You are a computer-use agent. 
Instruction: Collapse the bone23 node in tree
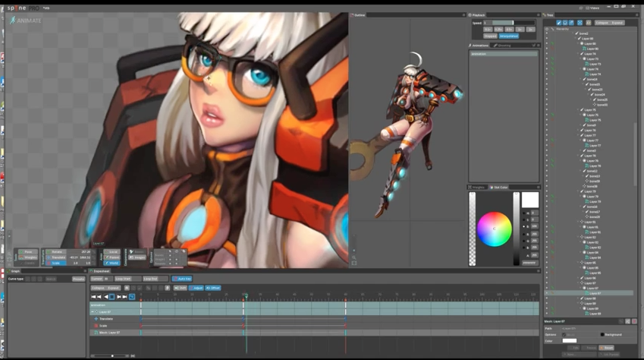[587, 90]
